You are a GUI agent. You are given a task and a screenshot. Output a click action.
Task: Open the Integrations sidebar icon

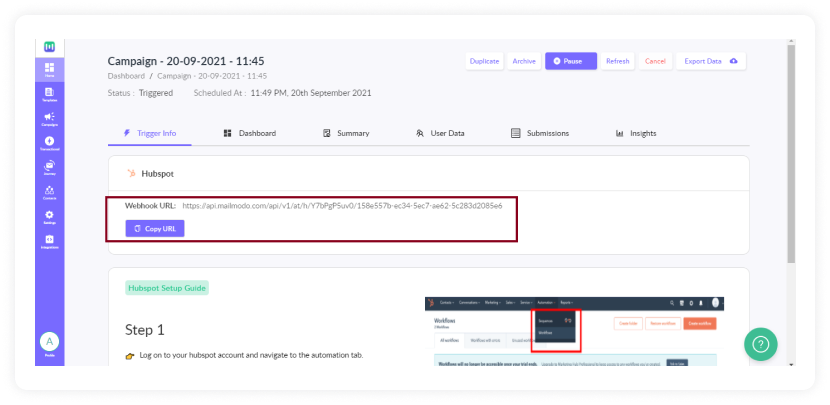[x=50, y=241]
